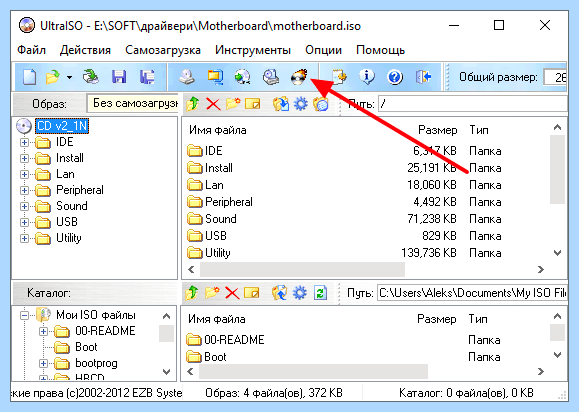Click the New Folder icon in the catalog toolbar
This screenshot has width=579, height=412.
[212, 293]
